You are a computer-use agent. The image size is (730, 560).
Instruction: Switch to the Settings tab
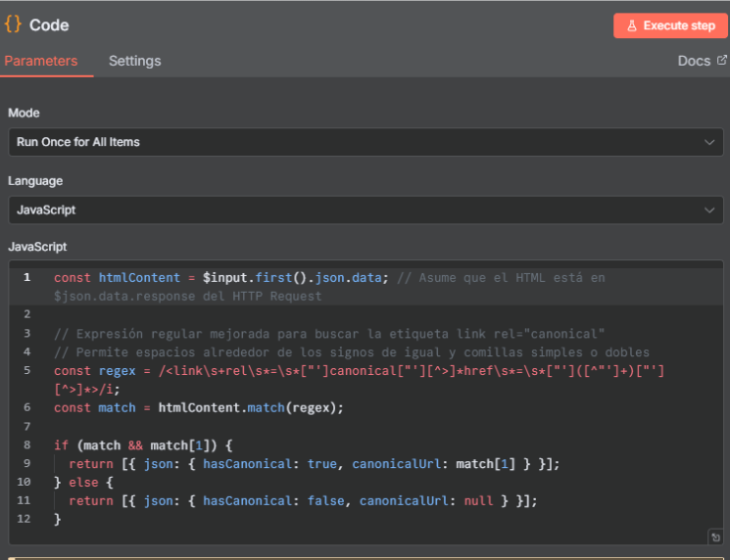pos(135,61)
